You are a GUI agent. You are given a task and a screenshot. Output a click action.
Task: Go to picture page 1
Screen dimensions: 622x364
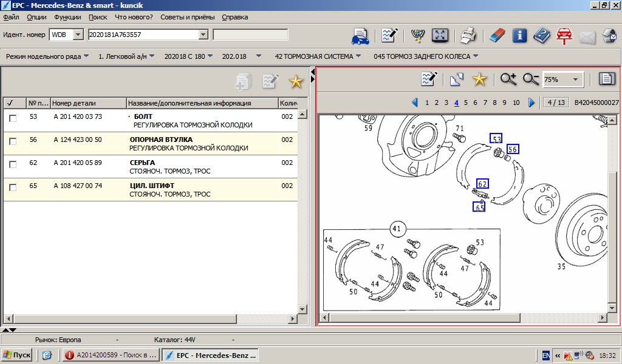click(x=427, y=103)
